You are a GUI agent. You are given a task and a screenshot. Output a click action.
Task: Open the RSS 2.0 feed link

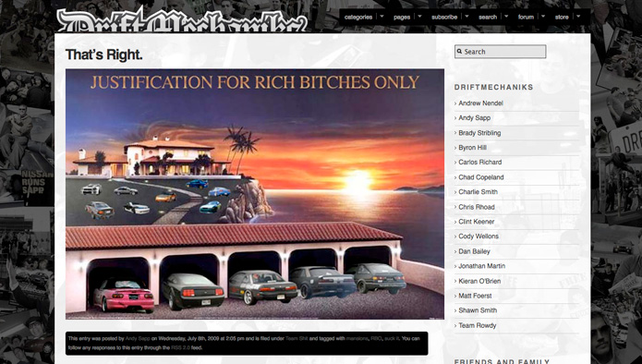click(180, 347)
